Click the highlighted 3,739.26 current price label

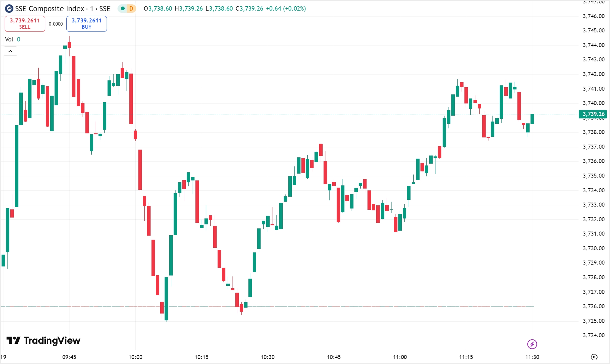click(593, 114)
